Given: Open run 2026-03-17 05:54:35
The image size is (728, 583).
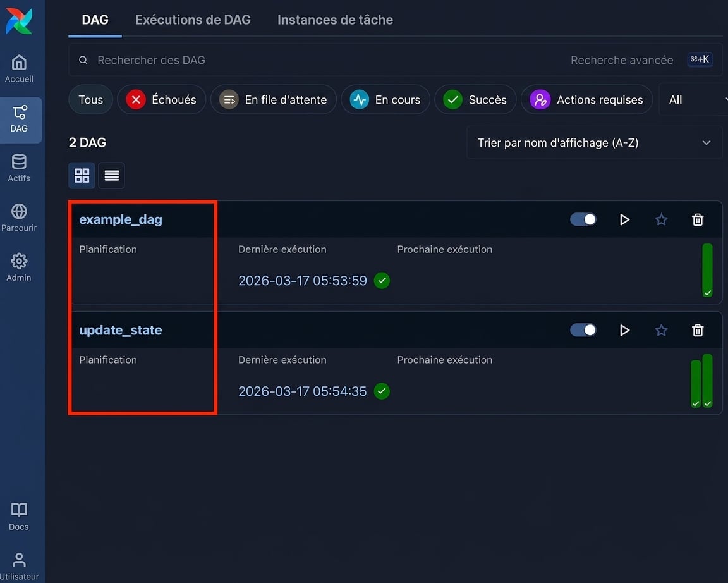Looking at the screenshot, I should (302, 391).
